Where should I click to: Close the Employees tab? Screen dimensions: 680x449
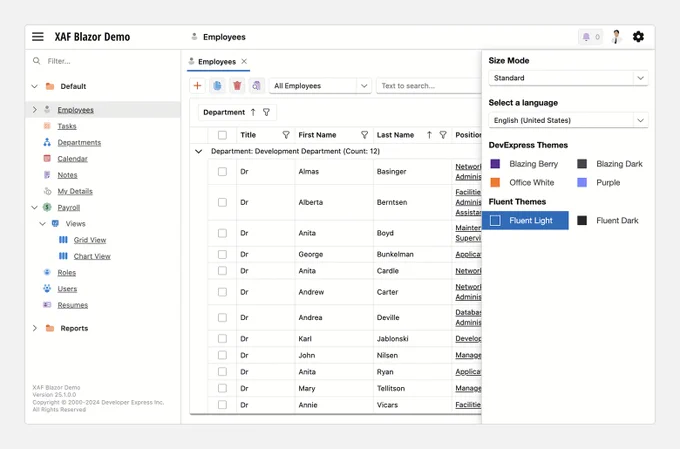[244, 61]
